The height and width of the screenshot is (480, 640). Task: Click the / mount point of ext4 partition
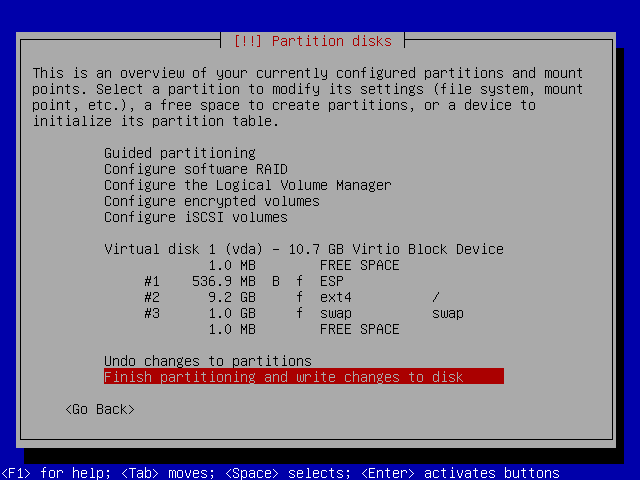[436, 297]
